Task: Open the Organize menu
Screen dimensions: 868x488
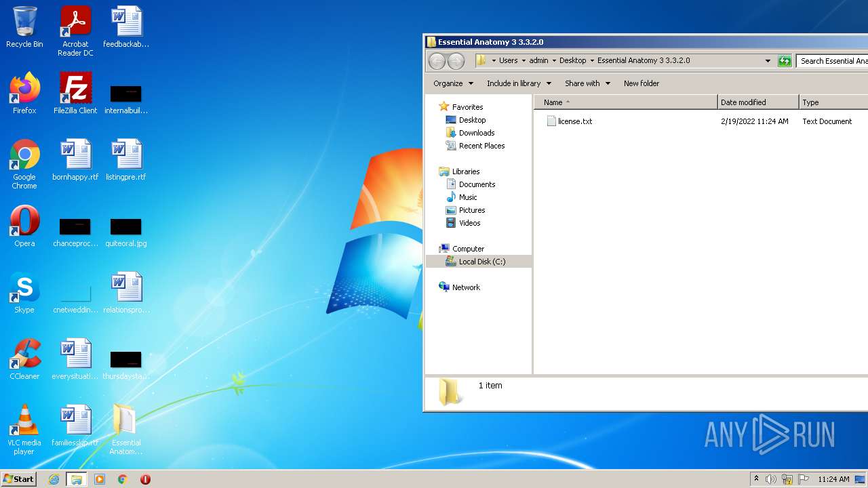Action: point(454,83)
